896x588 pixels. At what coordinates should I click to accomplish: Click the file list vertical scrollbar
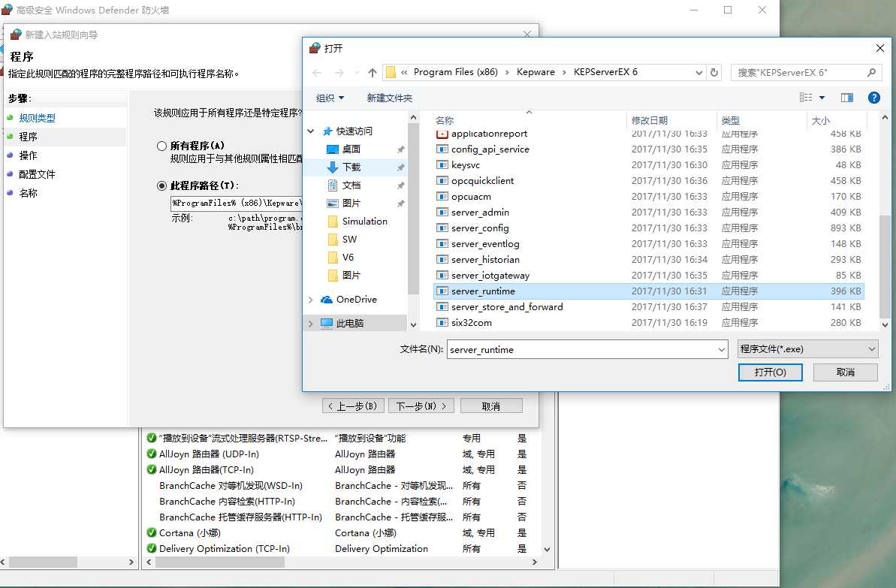tap(885, 267)
